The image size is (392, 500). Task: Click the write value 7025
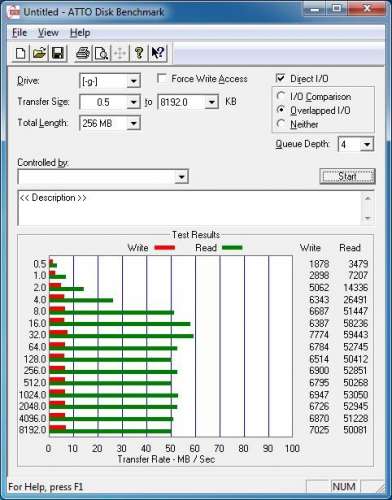point(319,430)
